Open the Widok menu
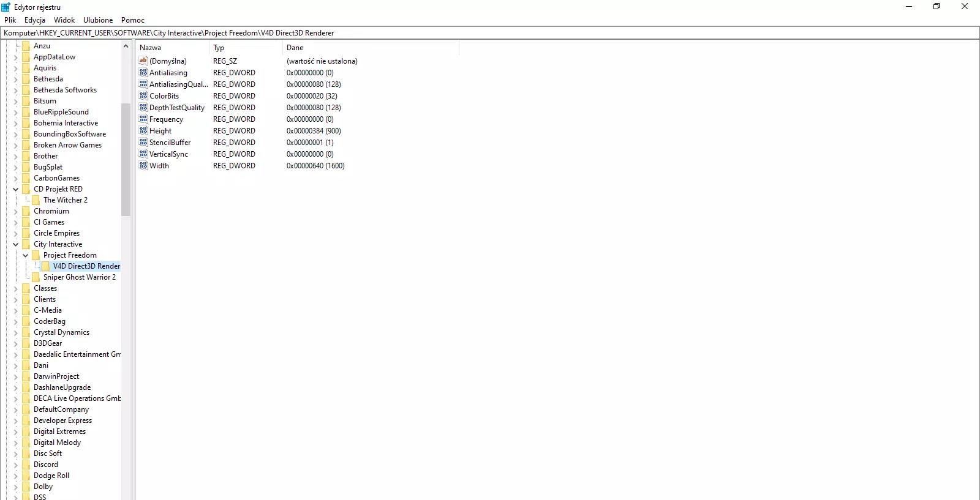The height and width of the screenshot is (500, 980). coord(64,20)
